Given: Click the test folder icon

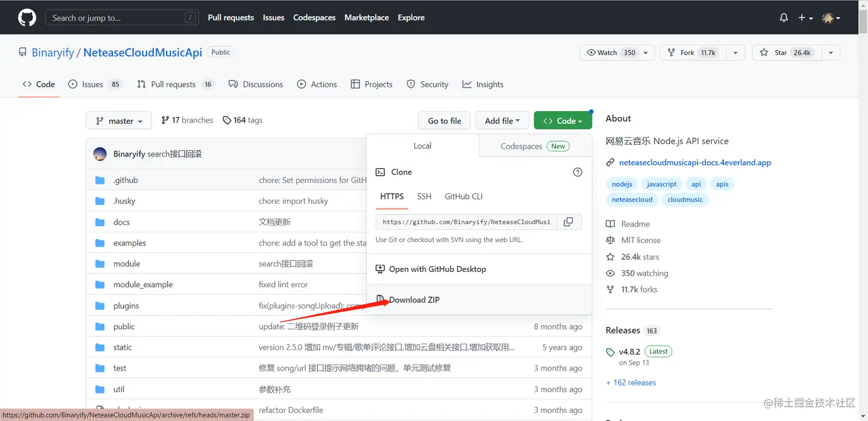Looking at the screenshot, I should [100, 368].
